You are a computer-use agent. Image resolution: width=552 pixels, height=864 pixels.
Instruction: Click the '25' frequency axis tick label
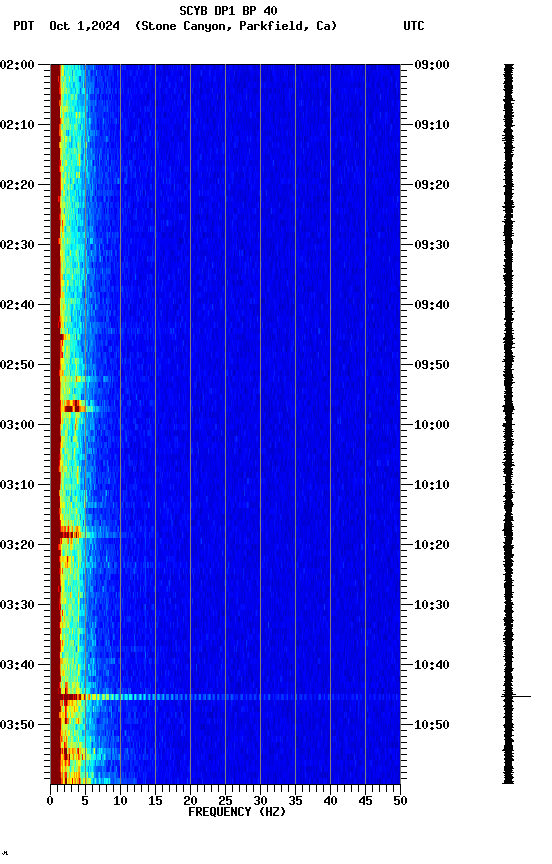point(225,801)
